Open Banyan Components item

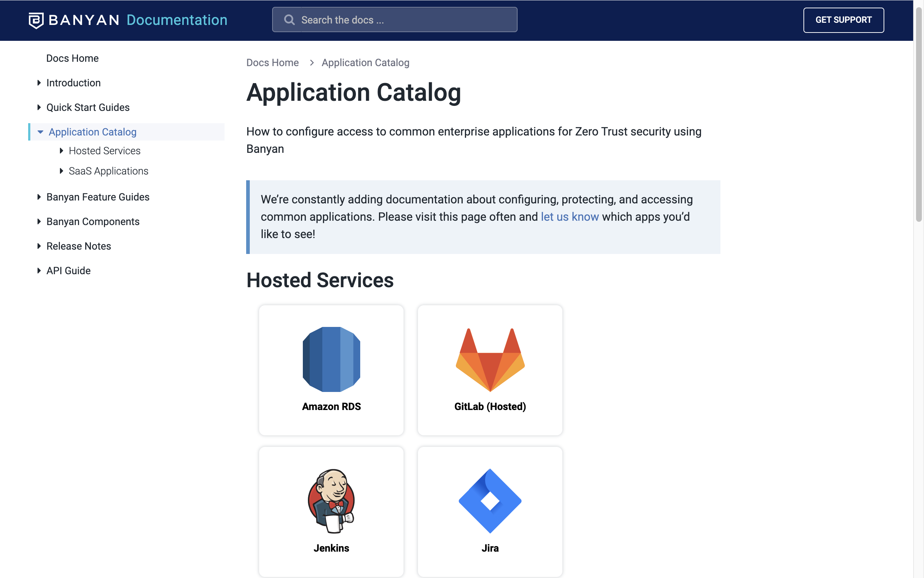93,221
